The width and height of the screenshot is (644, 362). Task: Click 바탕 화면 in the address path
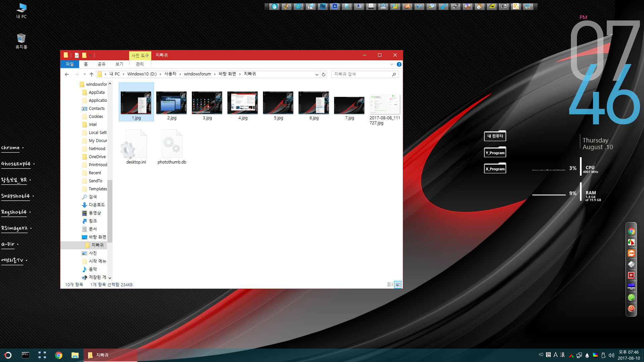point(227,74)
